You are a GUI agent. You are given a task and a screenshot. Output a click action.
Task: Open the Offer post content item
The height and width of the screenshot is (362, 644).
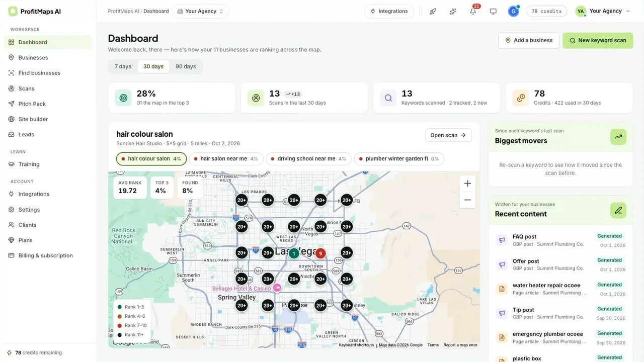(x=561, y=264)
